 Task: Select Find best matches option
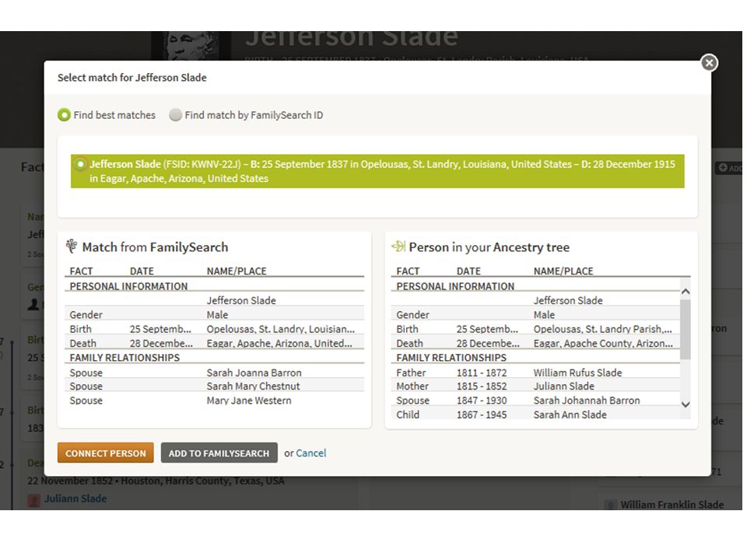pos(64,115)
